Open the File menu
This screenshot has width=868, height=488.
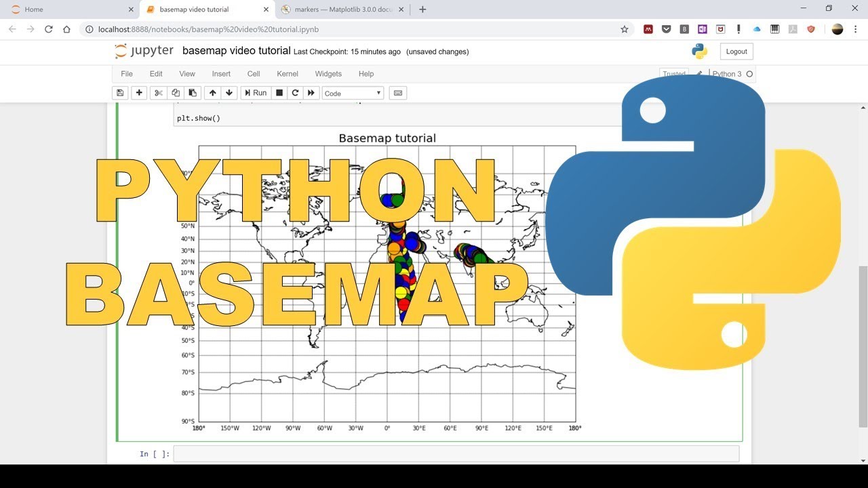click(x=127, y=74)
